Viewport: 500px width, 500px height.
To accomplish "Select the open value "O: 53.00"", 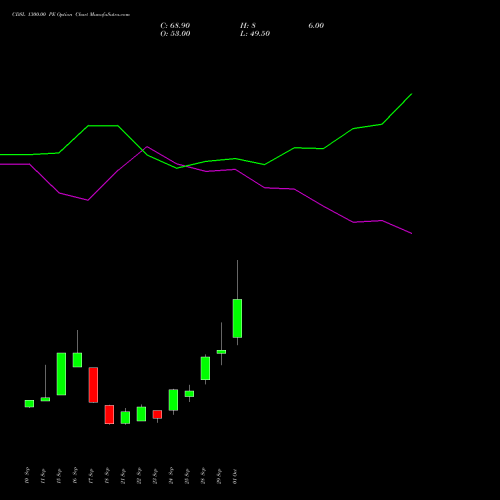I will coord(175,34).
